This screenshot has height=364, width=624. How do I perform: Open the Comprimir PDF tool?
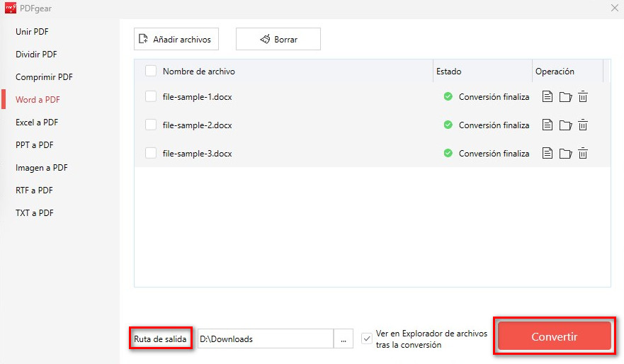44,76
